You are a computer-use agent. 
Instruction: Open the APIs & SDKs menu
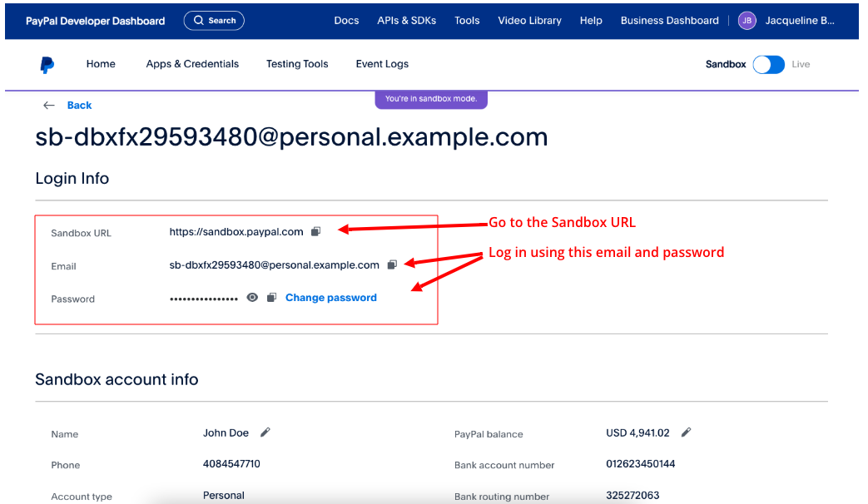tap(406, 21)
